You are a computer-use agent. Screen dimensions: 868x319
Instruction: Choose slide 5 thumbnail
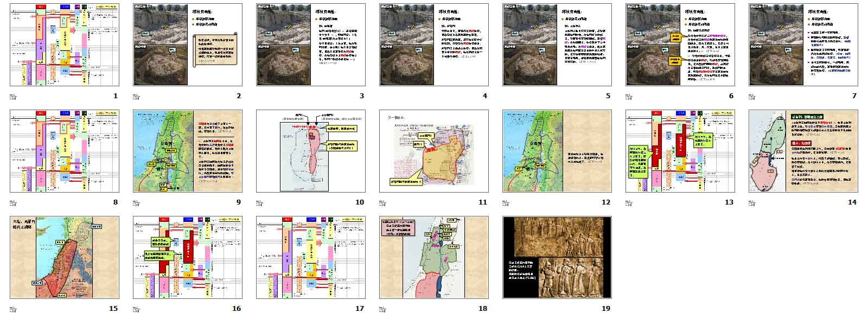(x=557, y=44)
